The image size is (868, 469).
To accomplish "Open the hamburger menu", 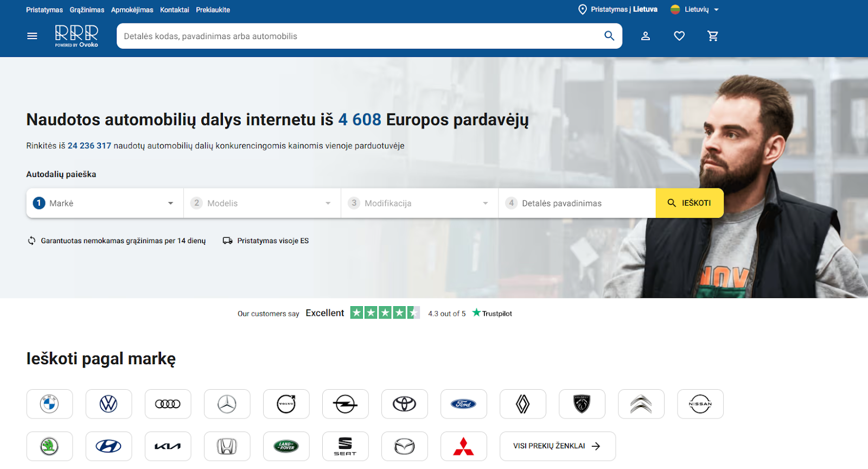I will 32,36.
